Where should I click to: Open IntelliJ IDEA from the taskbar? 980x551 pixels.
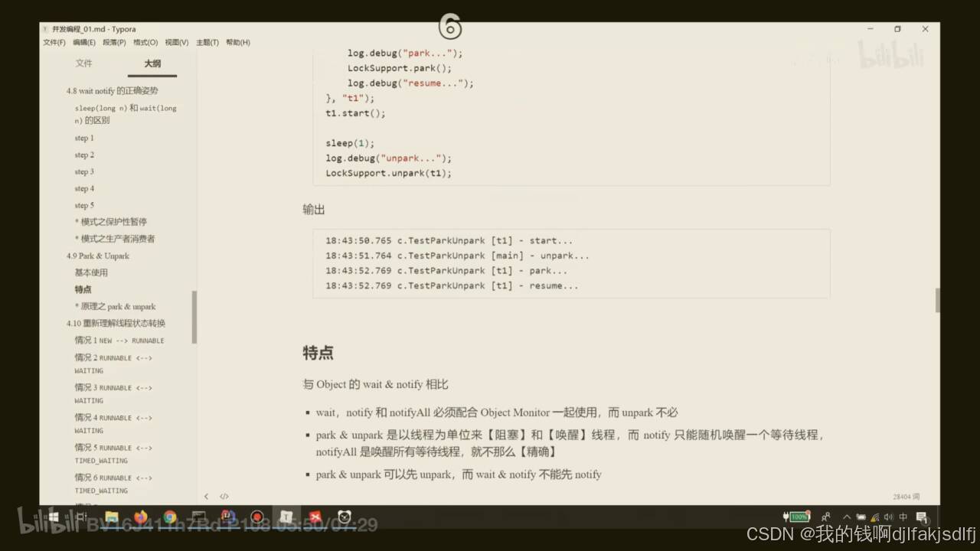tap(227, 517)
